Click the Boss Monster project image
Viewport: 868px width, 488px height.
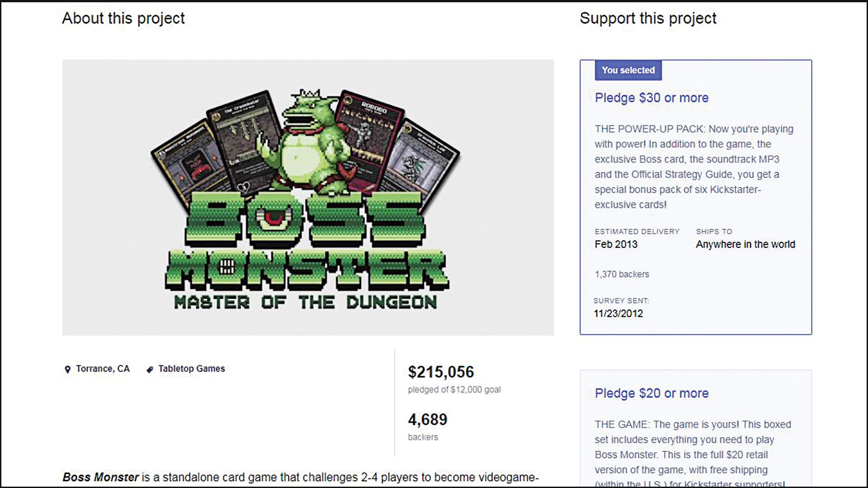pyautogui.click(x=308, y=197)
